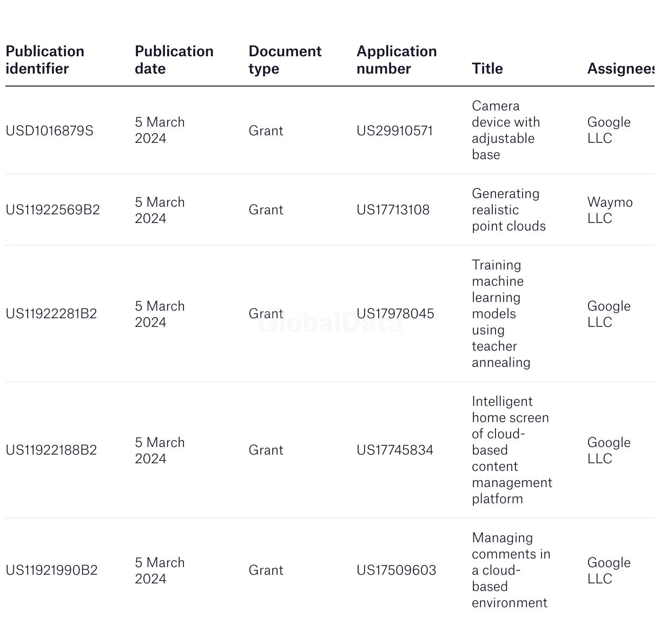This screenshot has width=660, height=644.
Task: Click Google LLC assignee in camera device row
Action: 609,130
